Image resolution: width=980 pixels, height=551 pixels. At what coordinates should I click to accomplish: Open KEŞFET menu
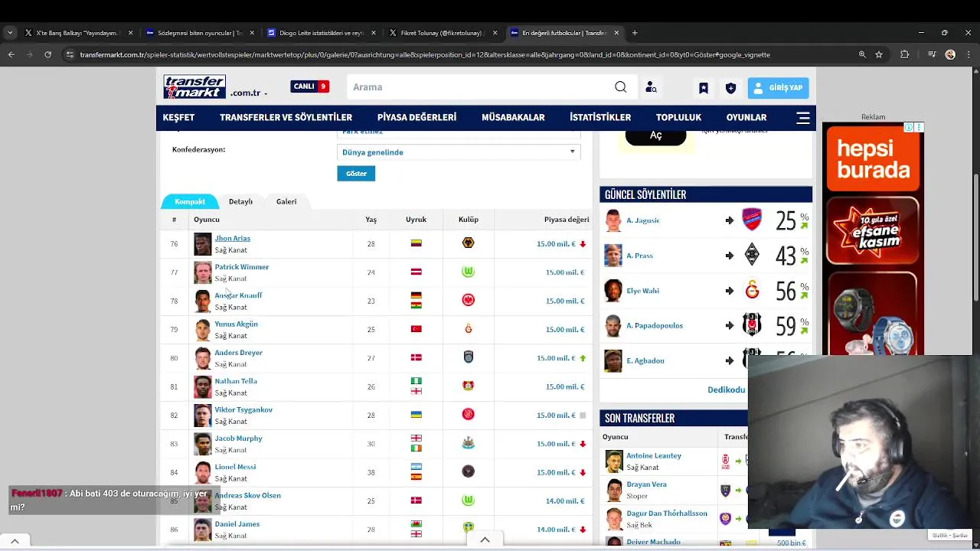[x=178, y=118]
